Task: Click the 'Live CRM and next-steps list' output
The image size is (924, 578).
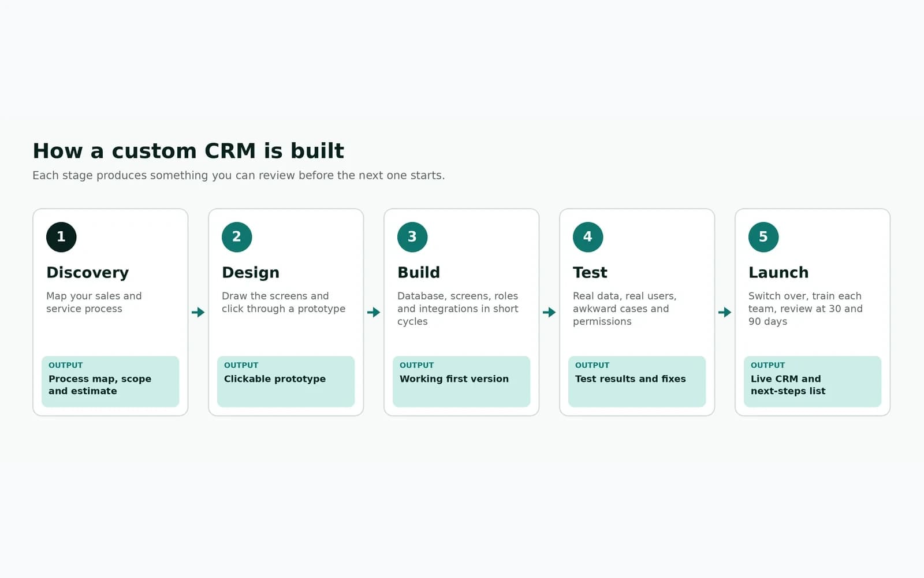Action: coord(813,381)
